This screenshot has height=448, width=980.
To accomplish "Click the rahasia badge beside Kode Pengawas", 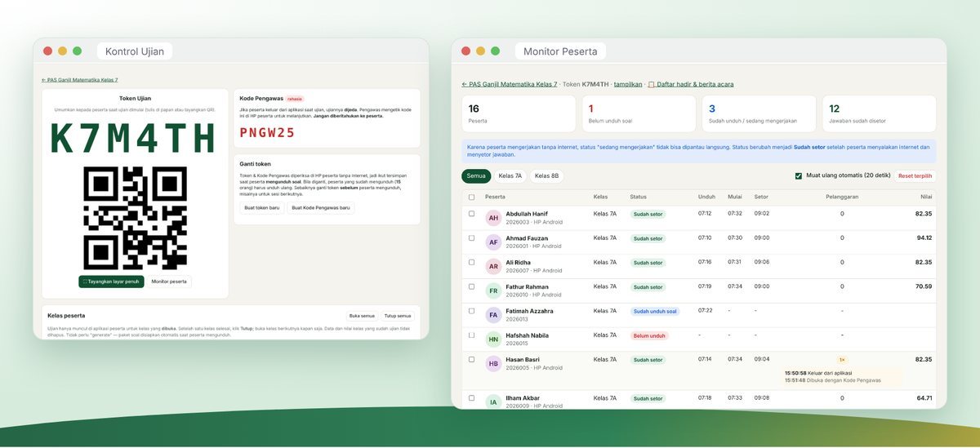I will [x=294, y=99].
